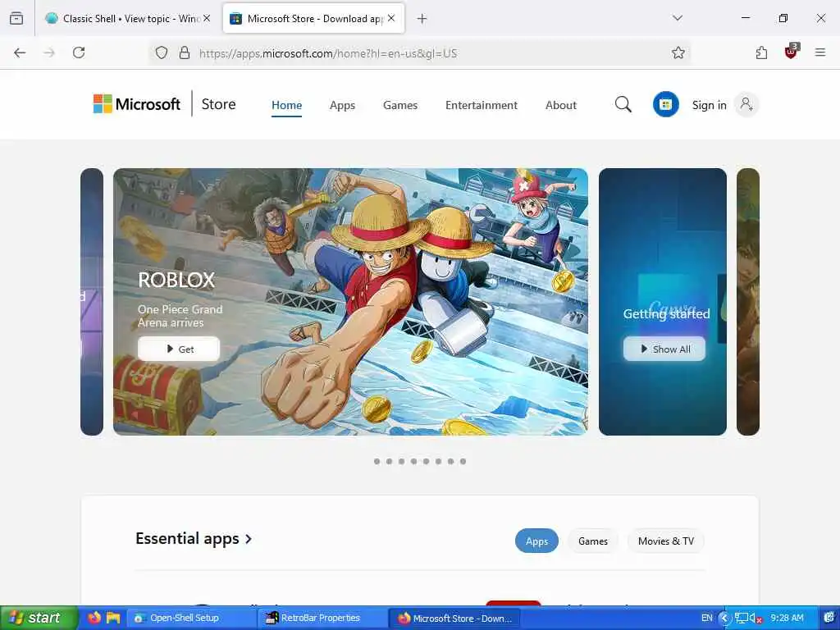Click the network tray icon
Image resolution: width=840 pixels, height=630 pixels.
point(742,618)
